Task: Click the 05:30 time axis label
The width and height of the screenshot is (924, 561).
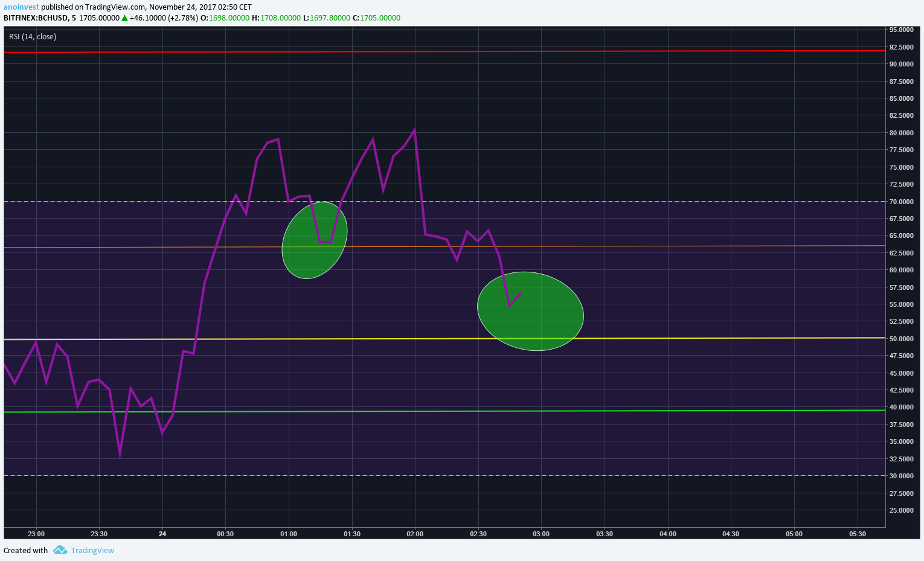Action: click(858, 534)
